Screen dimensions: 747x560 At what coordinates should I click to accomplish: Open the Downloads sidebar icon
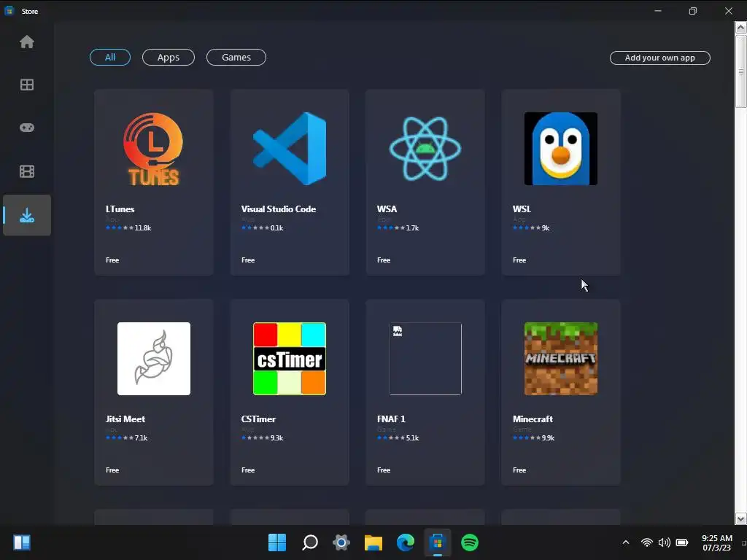click(27, 215)
